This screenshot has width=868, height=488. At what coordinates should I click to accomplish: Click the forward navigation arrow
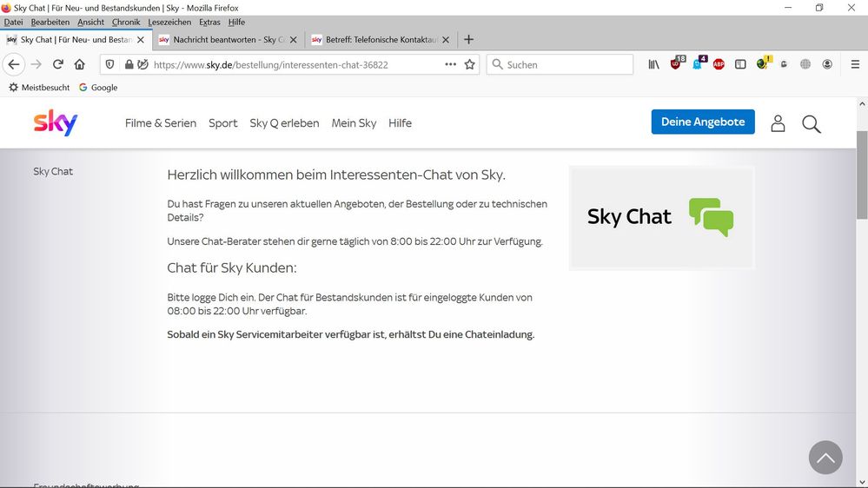36,65
